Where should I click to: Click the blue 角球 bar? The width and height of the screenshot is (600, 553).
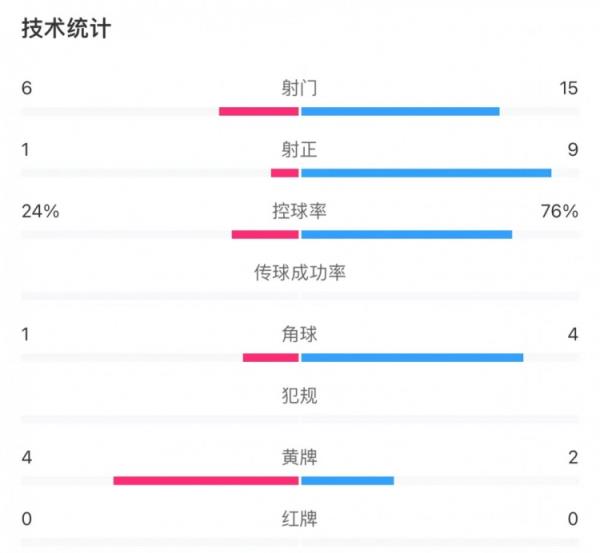point(412,357)
